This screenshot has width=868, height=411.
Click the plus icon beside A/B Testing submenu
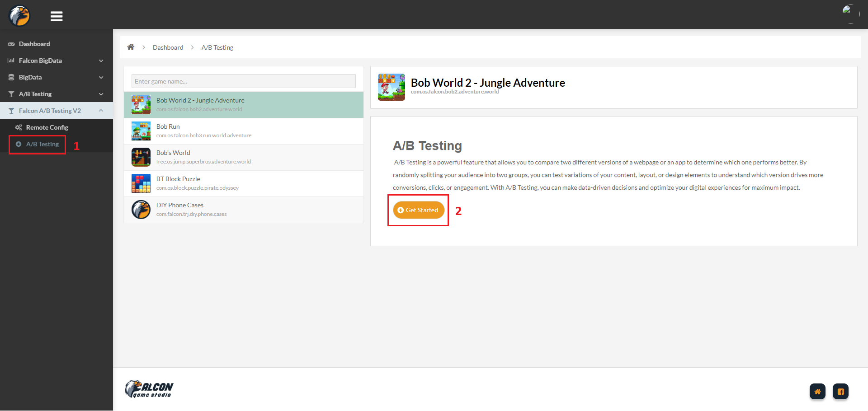click(19, 144)
